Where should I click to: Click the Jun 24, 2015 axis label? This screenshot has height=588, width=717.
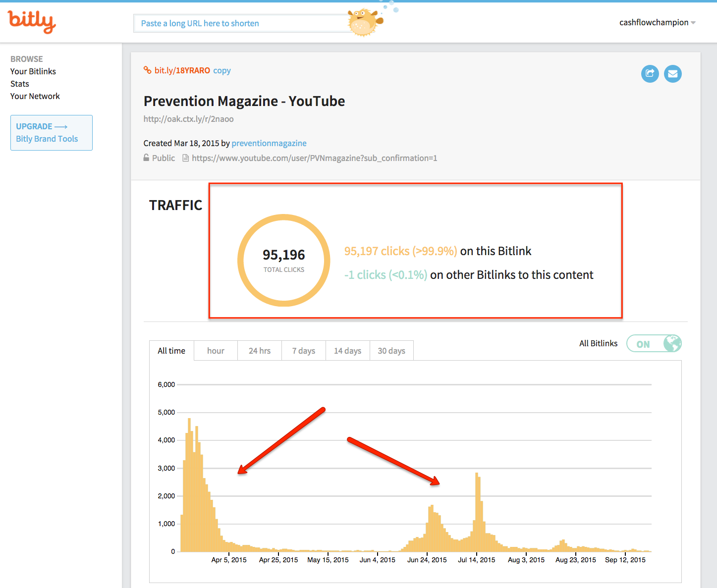coord(427,560)
